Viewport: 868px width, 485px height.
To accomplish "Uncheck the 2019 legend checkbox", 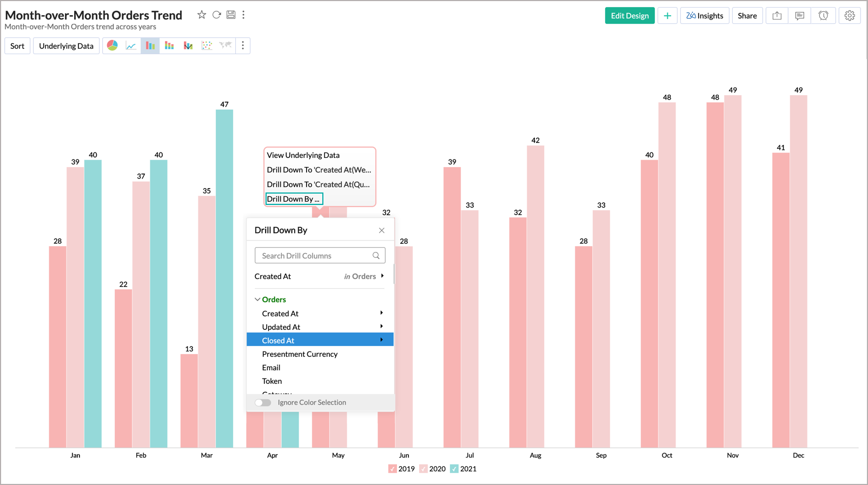I will [x=393, y=469].
